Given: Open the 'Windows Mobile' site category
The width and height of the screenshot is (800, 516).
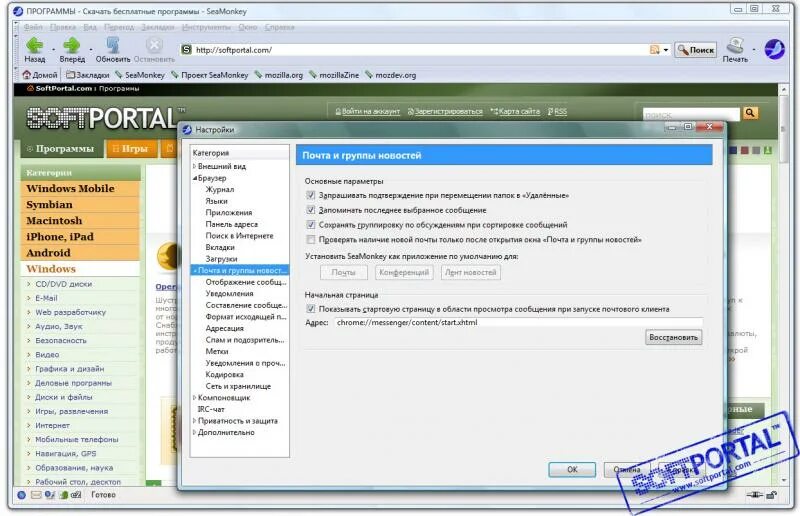Looking at the screenshot, I should (x=81, y=188).
